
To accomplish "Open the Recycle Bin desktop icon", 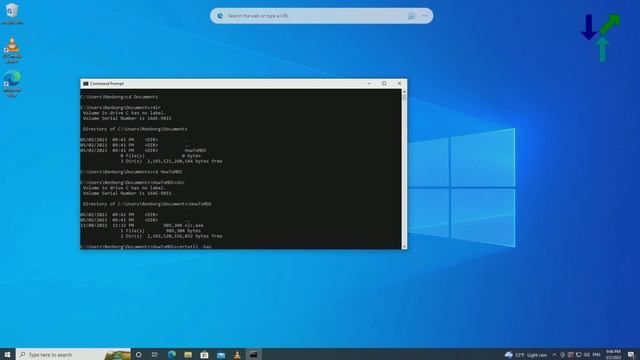I will (12, 13).
